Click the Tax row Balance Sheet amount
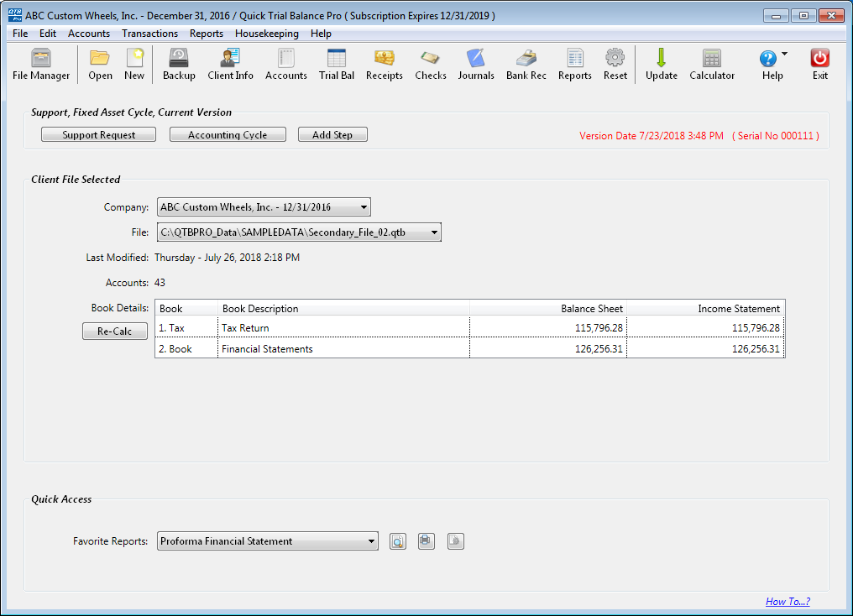The height and width of the screenshot is (616, 853). 548,328
